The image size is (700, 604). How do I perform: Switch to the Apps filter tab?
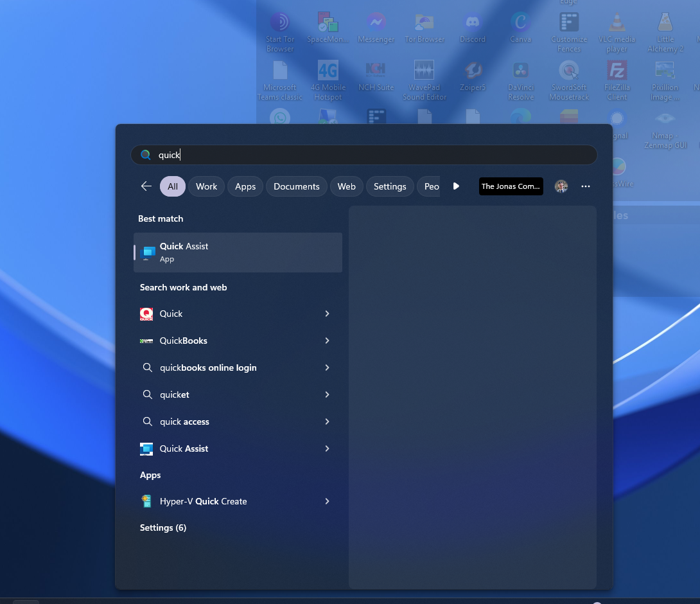pyautogui.click(x=245, y=186)
